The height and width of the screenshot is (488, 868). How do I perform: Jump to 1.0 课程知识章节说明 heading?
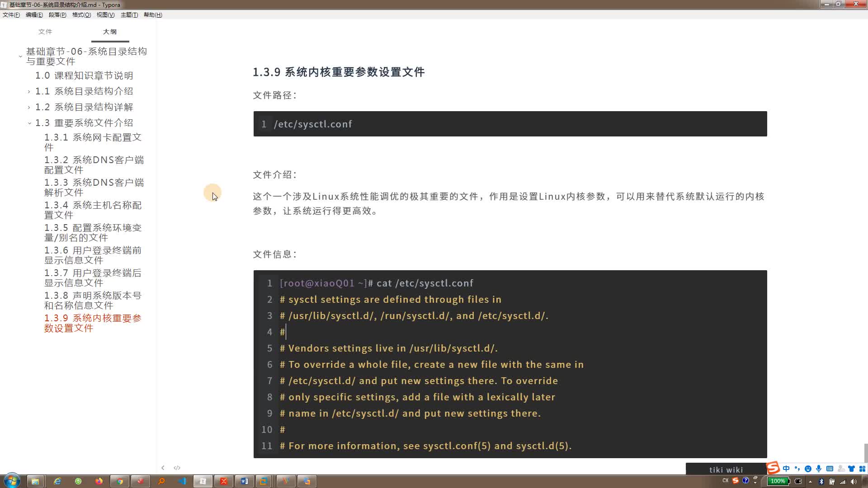[84, 75]
